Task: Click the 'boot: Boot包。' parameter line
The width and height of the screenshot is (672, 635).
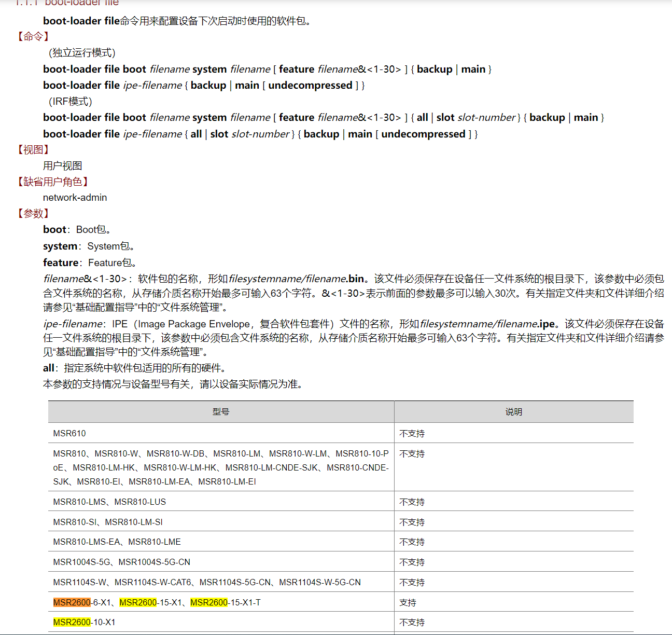Action: [78, 229]
